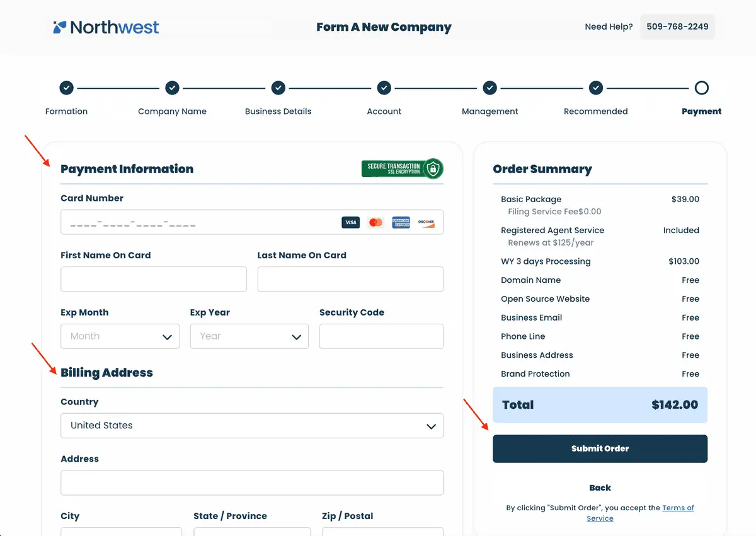Click the Included text for Registered Agent
Viewport: 756px width, 536px height.
(681, 231)
